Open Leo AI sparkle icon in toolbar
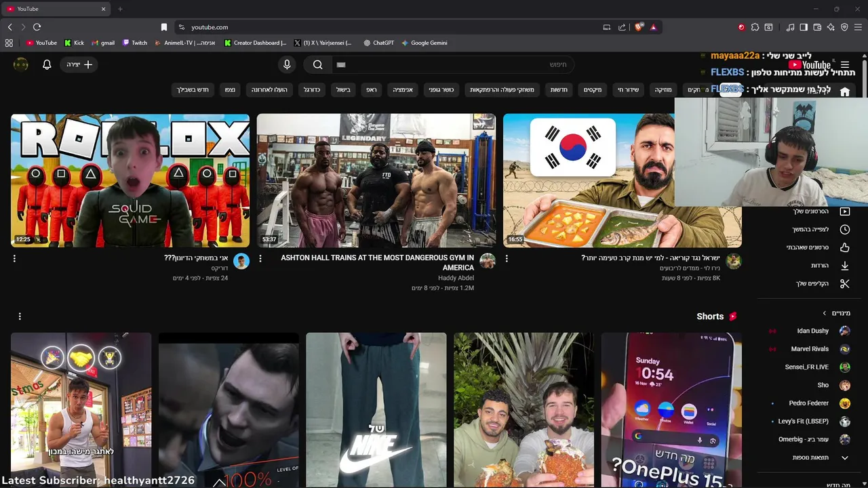Viewport: 868px width, 488px height. click(x=831, y=27)
